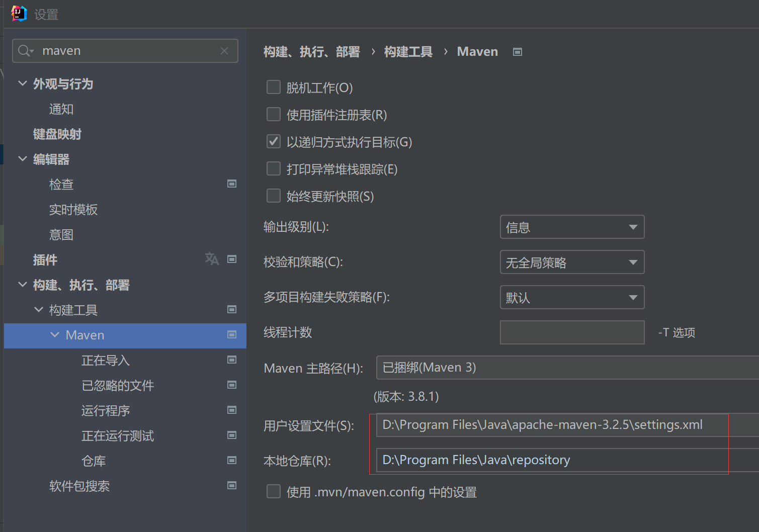The height and width of the screenshot is (532, 759).
Task: Select 通知 in settings tree
Action: tap(61, 109)
